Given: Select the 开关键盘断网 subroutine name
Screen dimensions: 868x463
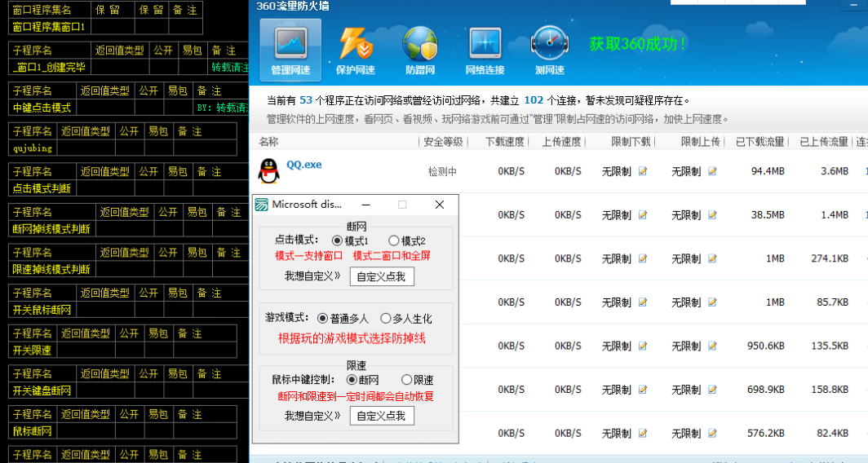Looking at the screenshot, I should tap(42, 390).
